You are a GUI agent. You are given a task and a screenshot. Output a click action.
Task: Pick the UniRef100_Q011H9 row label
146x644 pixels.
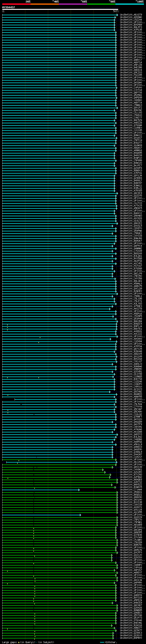131,357
